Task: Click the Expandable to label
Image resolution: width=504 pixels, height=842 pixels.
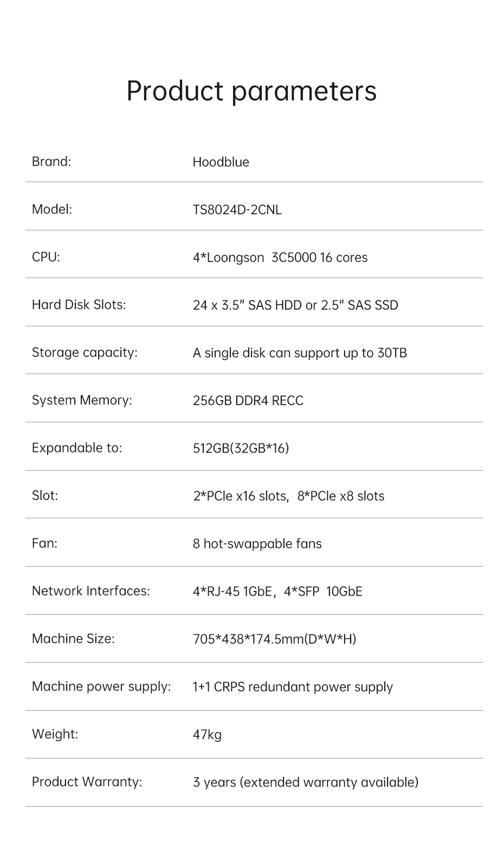Action: 77,448
